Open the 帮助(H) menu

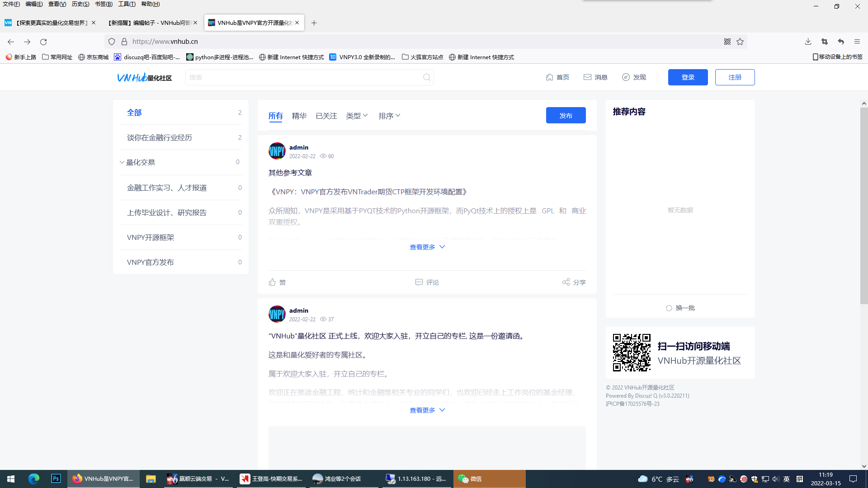click(151, 4)
